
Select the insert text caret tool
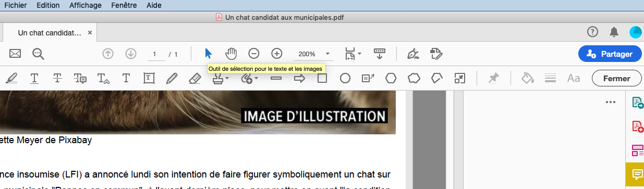coord(103,78)
